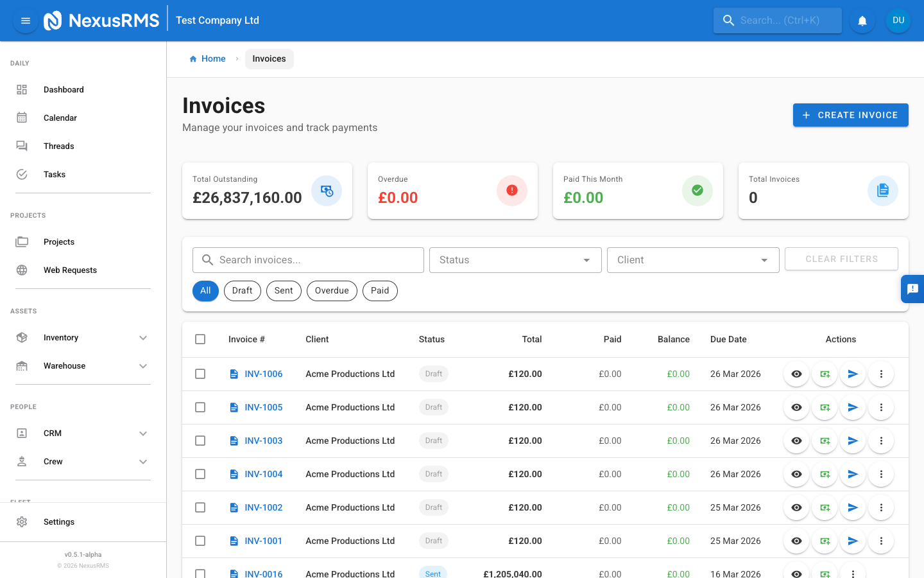Select the checkbox next to INV-1001
The height and width of the screenshot is (578, 924).
click(x=200, y=541)
